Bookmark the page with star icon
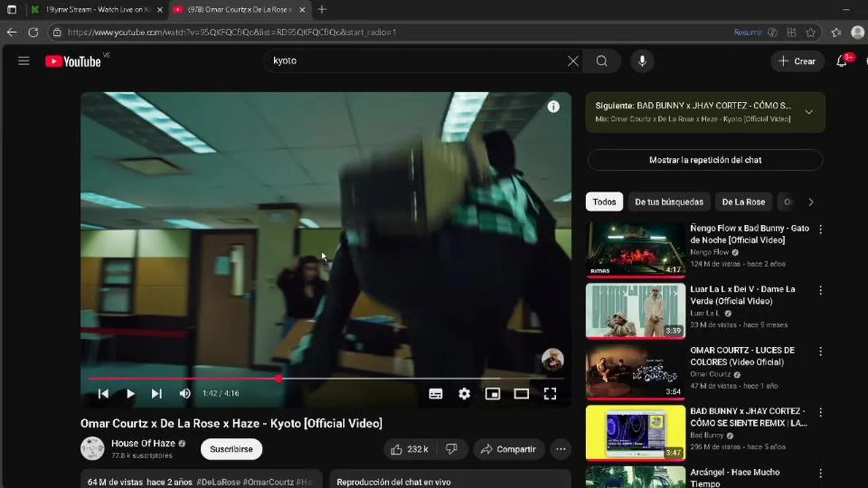The image size is (868, 488). 810,33
